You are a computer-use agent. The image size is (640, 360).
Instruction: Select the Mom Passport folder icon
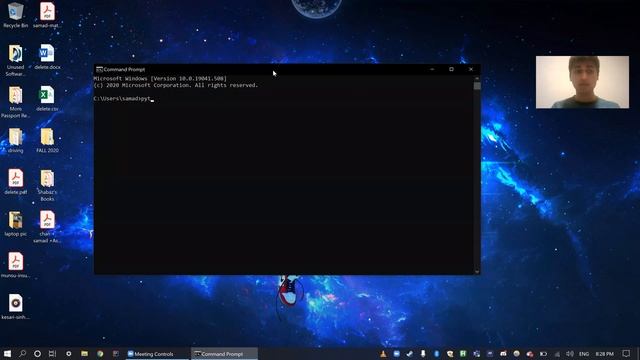[x=16, y=102]
